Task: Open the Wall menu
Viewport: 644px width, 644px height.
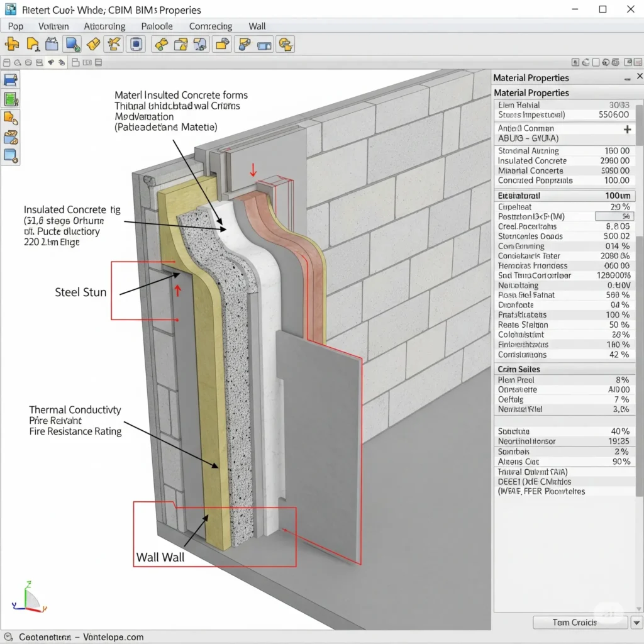Action: (x=257, y=26)
